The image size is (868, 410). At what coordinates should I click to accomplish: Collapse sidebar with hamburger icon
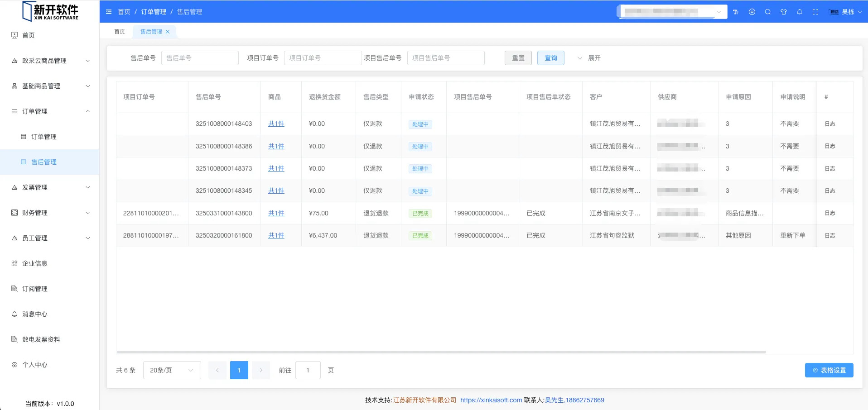(x=109, y=12)
